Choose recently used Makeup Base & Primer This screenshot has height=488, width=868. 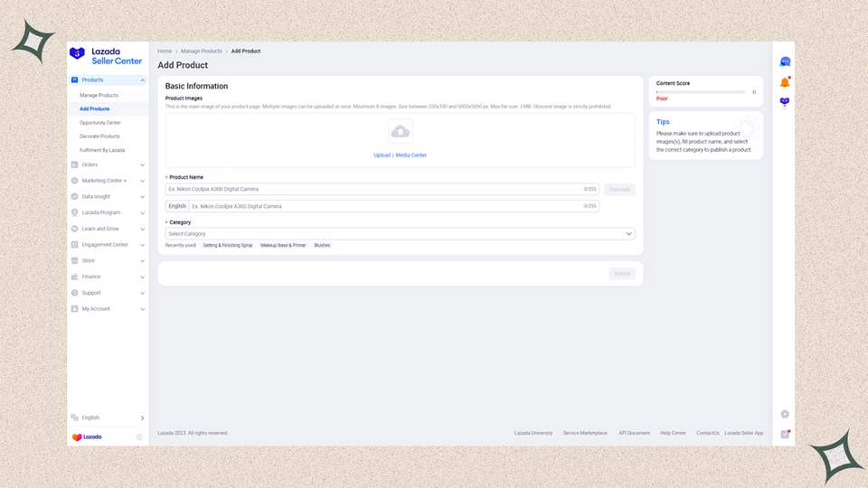283,245
